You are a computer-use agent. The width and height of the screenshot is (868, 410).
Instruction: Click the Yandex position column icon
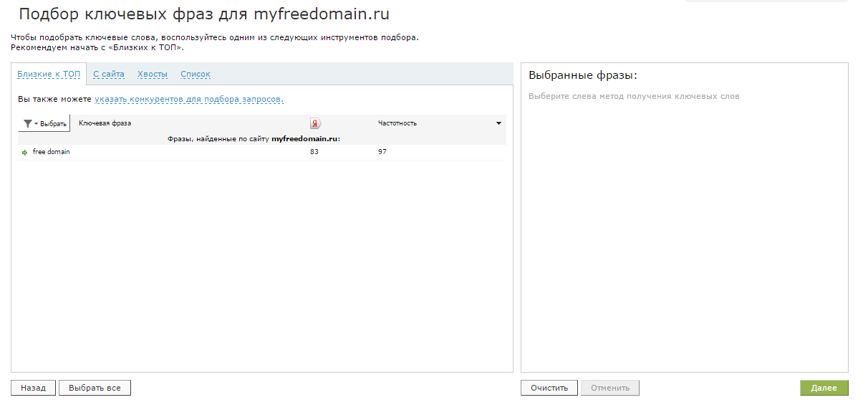pyautogui.click(x=315, y=123)
